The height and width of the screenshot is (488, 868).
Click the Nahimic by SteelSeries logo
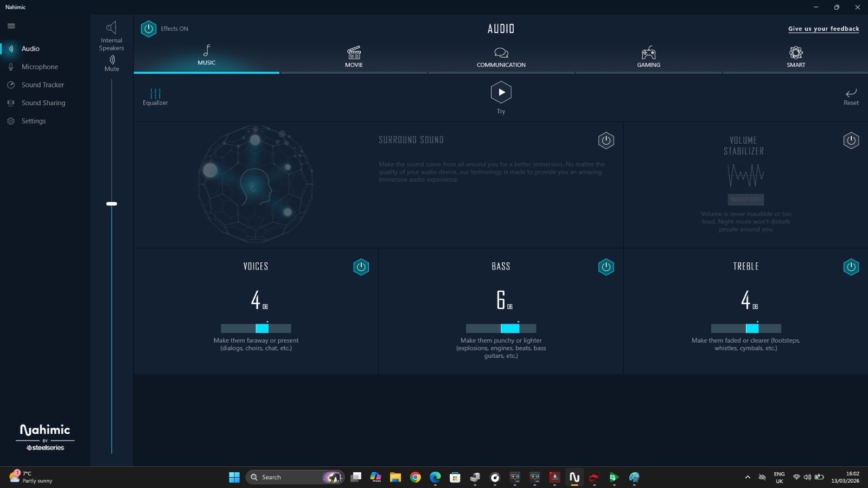click(45, 437)
